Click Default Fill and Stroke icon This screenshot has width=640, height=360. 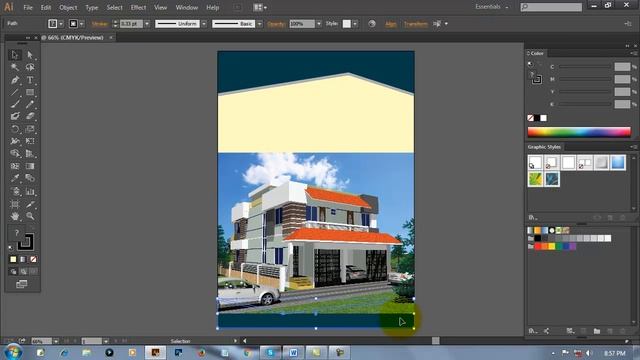pos(11,247)
